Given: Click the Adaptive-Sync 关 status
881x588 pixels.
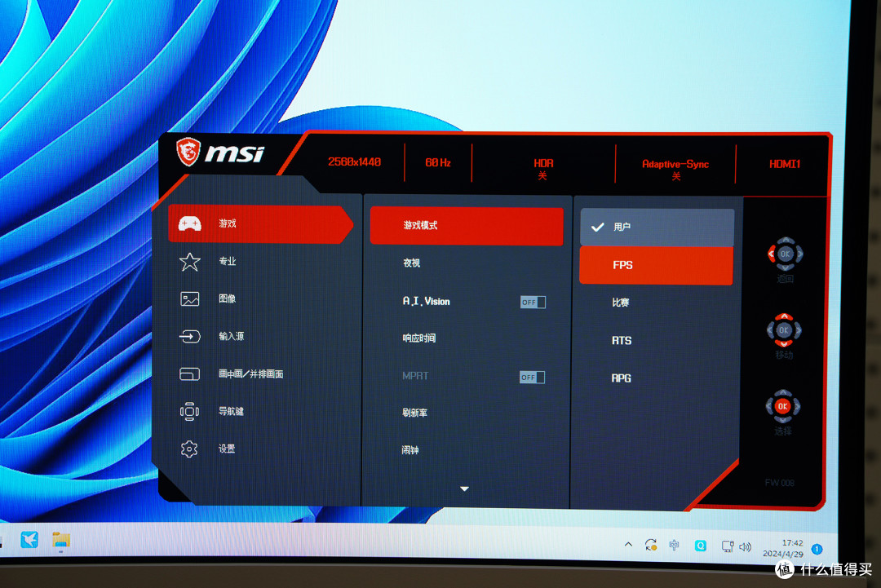Looking at the screenshot, I should (x=675, y=170).
